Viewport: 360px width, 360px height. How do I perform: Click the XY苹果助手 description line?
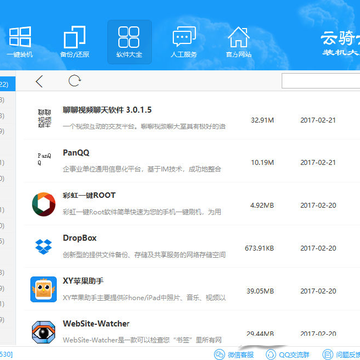[144, 297]
